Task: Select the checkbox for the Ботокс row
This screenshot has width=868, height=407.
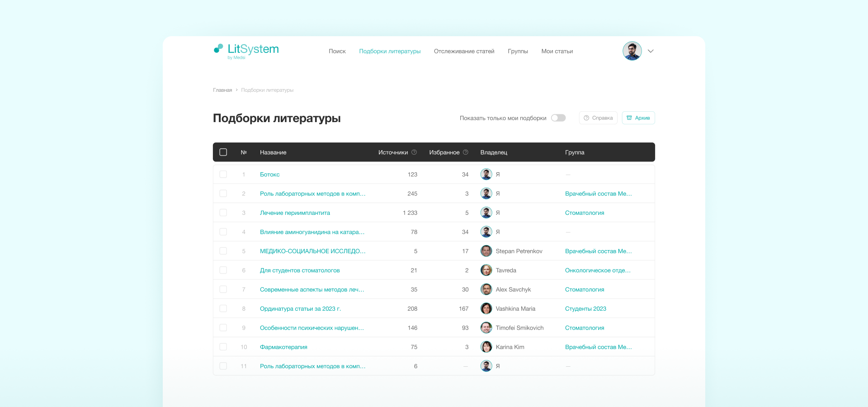Action: 223,175
